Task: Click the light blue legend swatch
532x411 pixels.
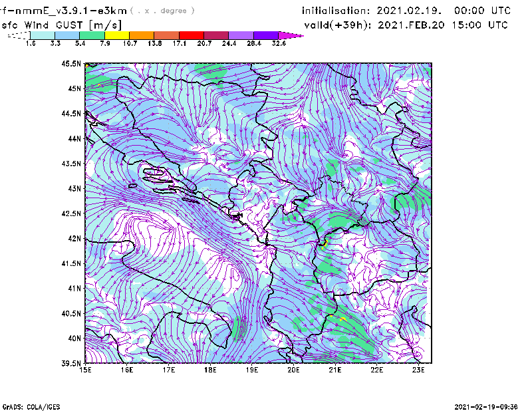Action: click(x=67, y=35)
